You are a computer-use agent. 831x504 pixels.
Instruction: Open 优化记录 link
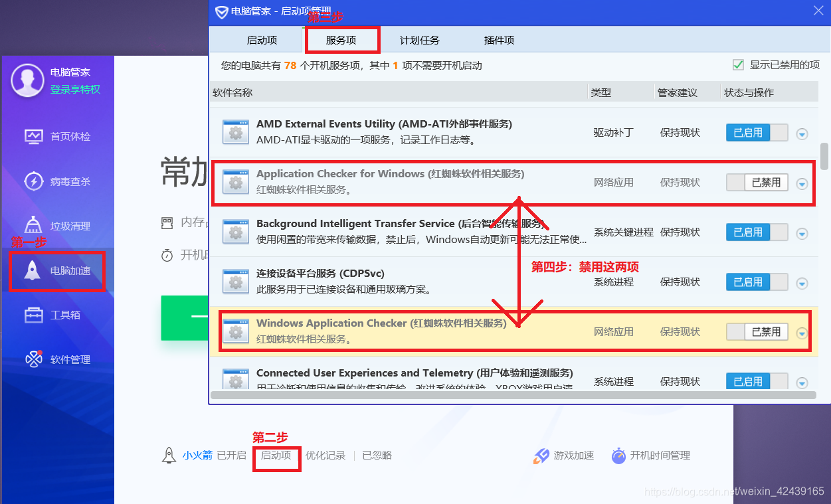point(325,456)
